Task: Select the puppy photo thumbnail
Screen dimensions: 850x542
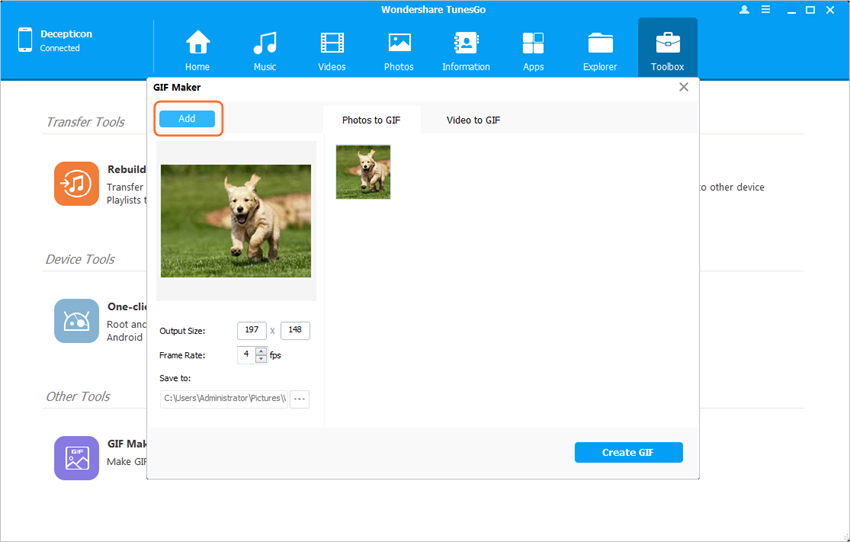Action: [x=363, y=172]
